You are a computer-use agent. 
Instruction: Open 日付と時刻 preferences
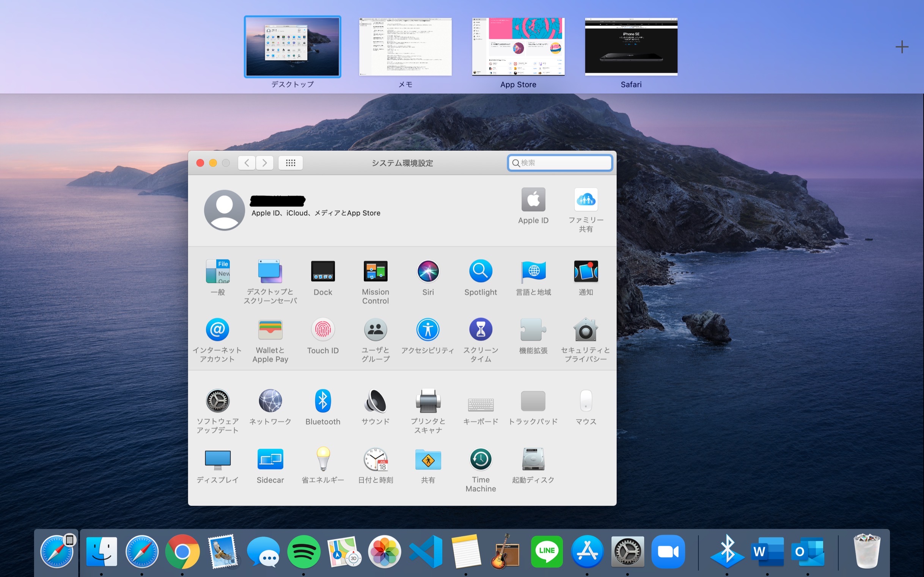click(376, 459)
